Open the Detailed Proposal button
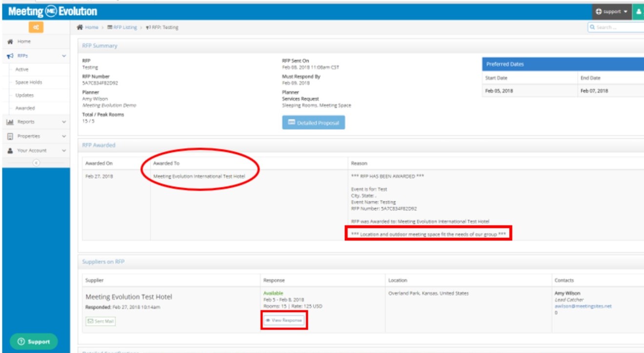Screen dimensions: 644x353 coord(313,123)
